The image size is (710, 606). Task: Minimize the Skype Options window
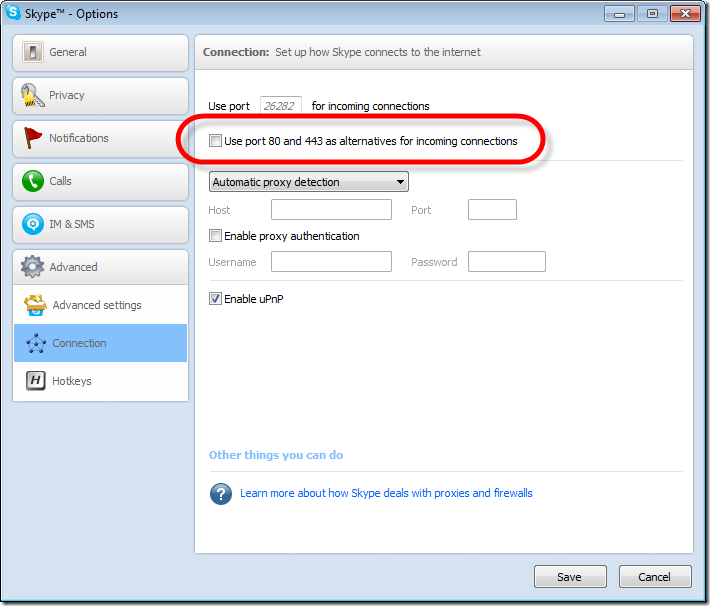coord(619,14)
